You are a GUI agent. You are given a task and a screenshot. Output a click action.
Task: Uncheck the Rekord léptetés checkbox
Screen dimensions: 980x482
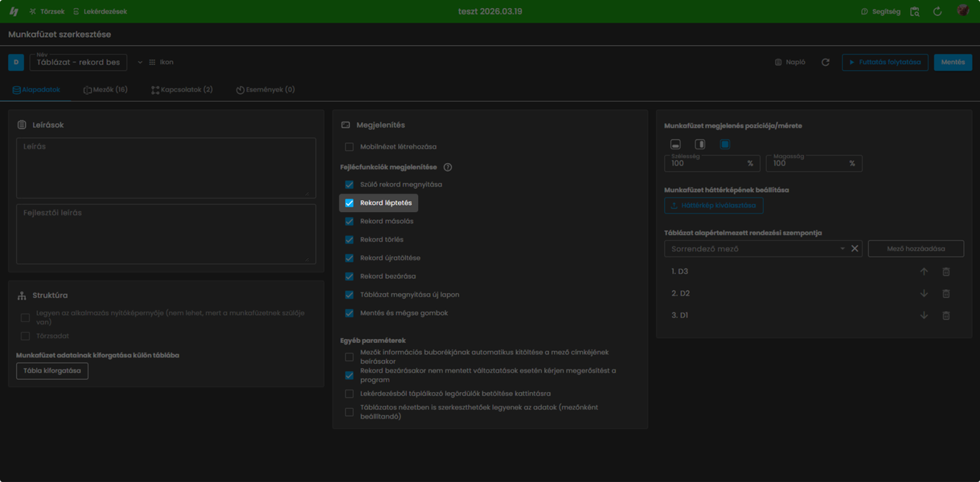(349, 203)
